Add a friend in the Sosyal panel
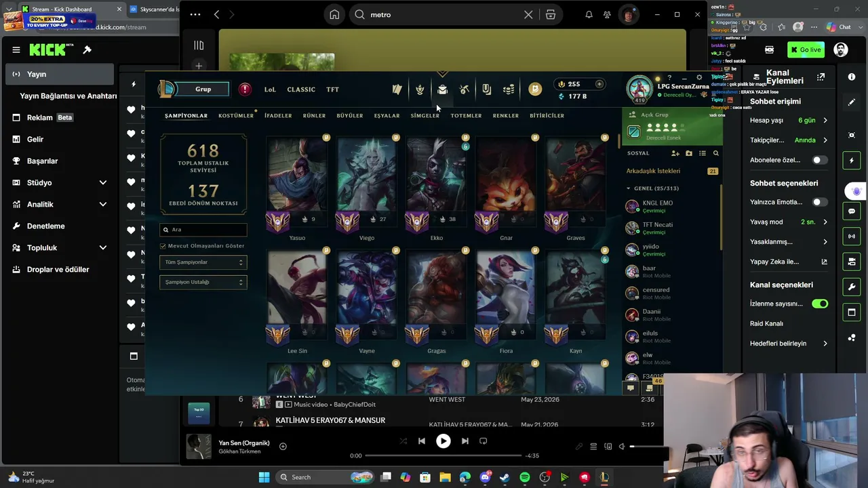This screenshot has width=868, height=488. pyautogui.click(x=675, y=153)
